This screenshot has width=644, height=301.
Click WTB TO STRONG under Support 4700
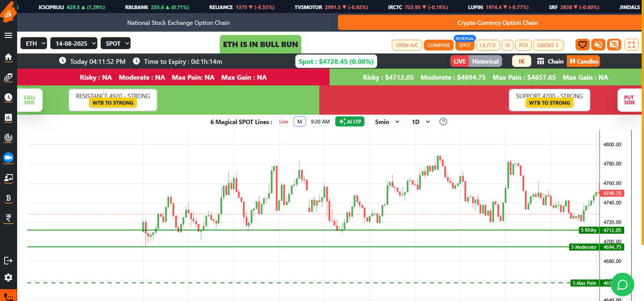pyautogui.click(x=549, y=103)
